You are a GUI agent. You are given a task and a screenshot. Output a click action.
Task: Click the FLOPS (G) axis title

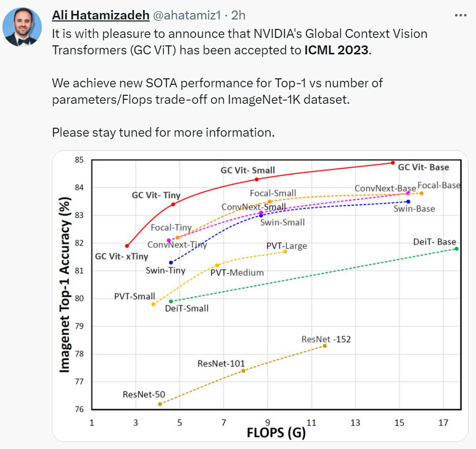(x=276, y=432)
